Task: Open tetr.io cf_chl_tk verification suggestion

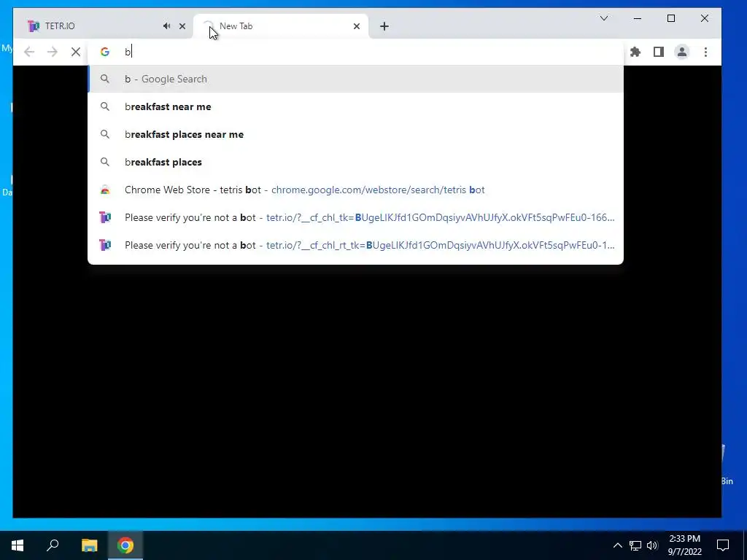Action: [355, 217]
